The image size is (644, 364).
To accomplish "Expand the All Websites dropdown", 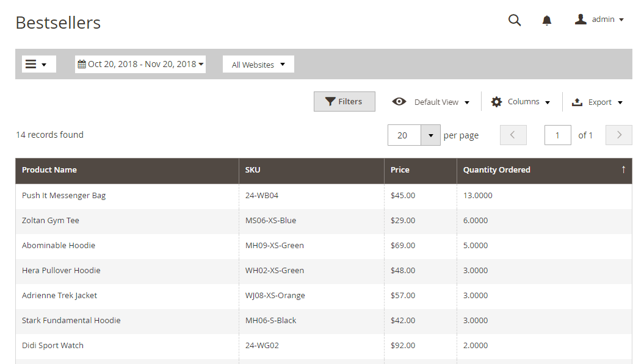I will (258, 65).
